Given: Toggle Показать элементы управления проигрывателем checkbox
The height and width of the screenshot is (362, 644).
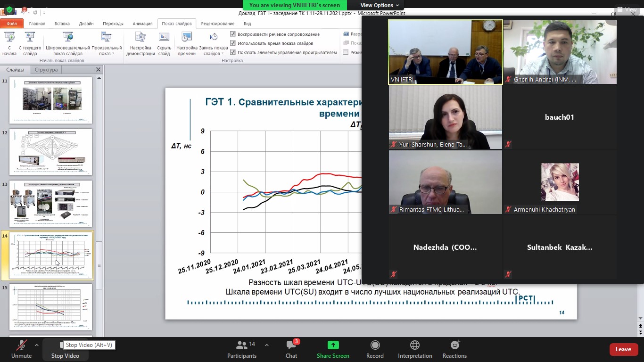Looking at the screenshot, I should click(x=233, y=52).
